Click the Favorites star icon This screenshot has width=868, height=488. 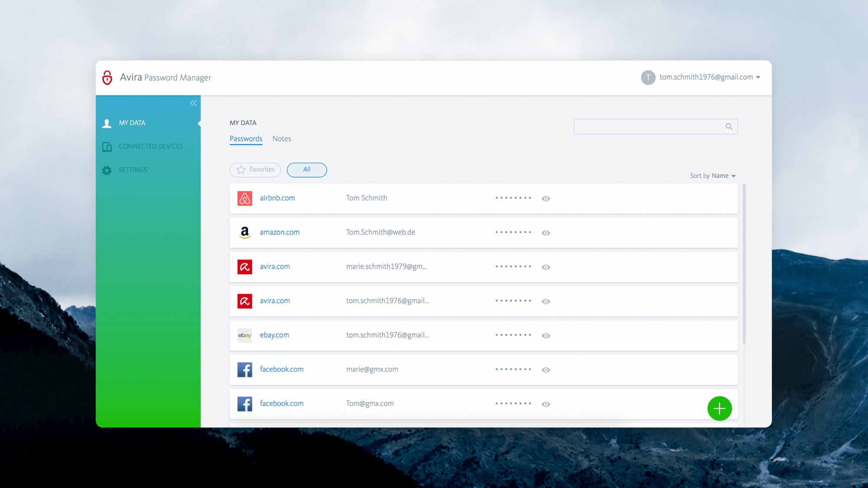click(241, 170)
